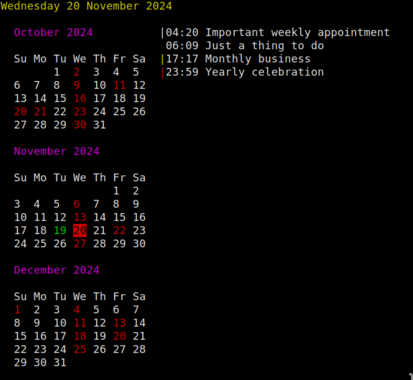Click the November 2024 month heading
The height and width of the screenshot is (380, 413).
(57, 151)
